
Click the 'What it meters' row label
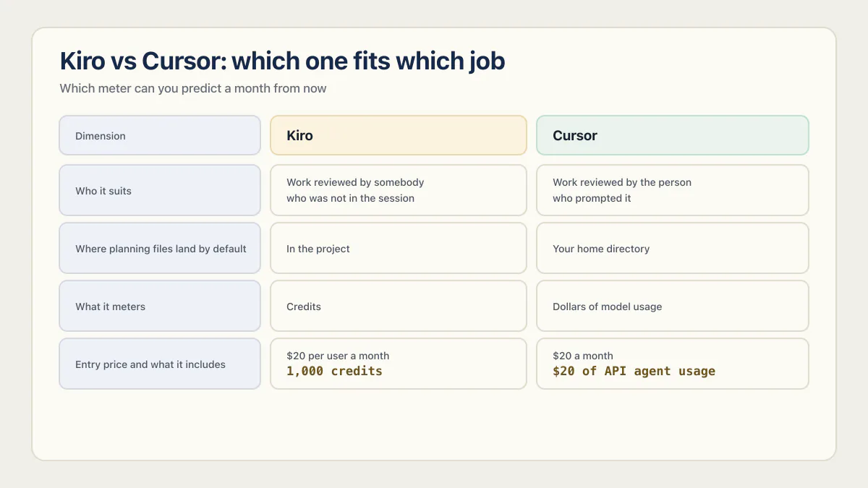click(x=160, y=306)
